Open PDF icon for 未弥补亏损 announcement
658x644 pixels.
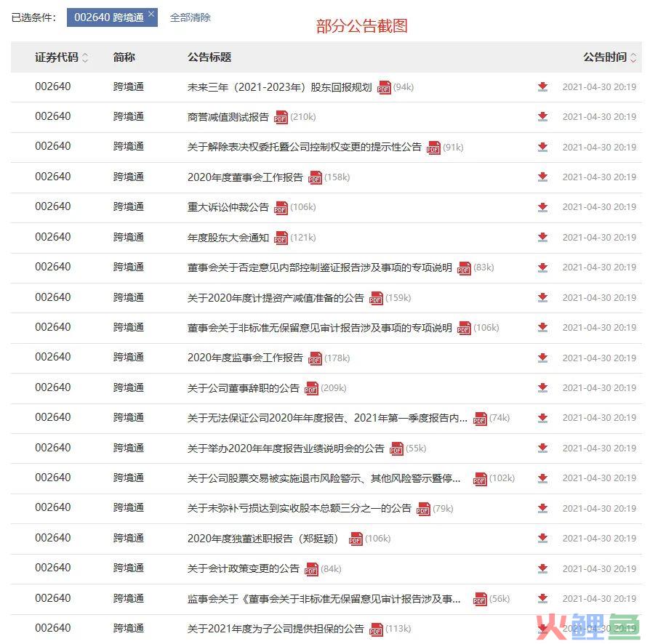[x=423, y=509]
